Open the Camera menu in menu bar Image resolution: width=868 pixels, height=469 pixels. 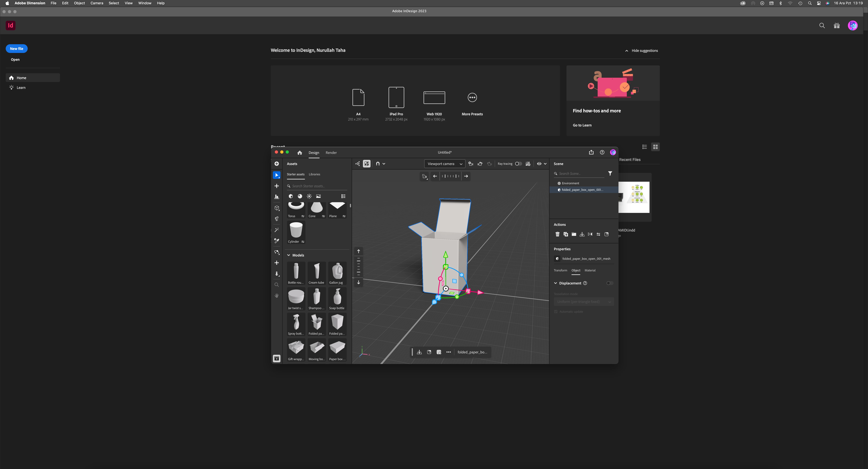(x=97, y=3)
